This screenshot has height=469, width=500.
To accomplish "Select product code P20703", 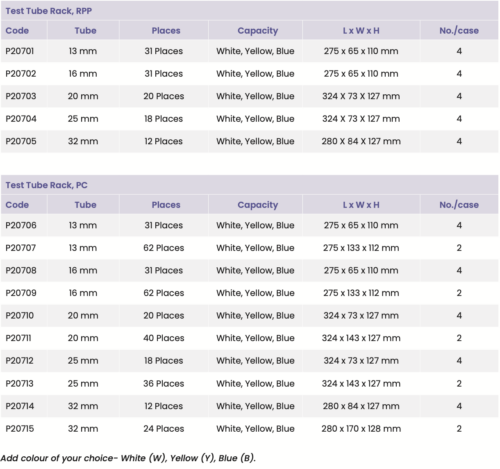I will [21, 96].
